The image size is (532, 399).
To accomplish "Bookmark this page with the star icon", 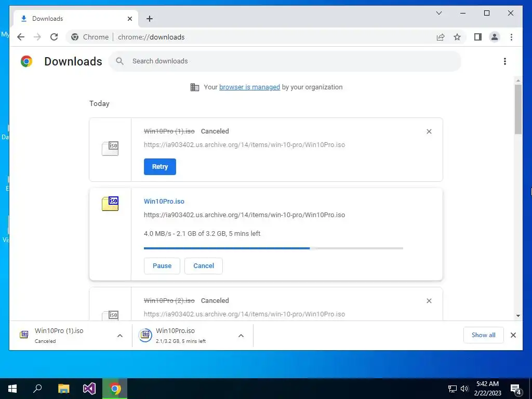I will click(x=457, y=37).
